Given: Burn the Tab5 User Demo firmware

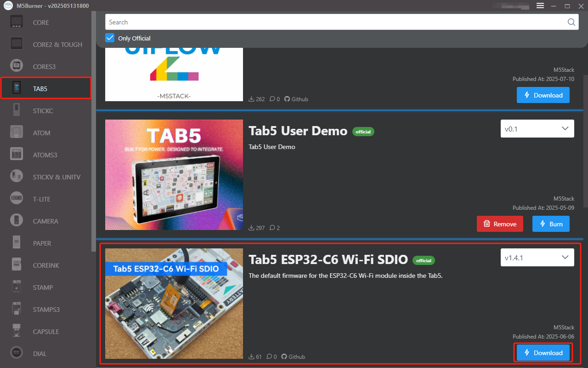Looking at the screenshot, I should 551,224.
